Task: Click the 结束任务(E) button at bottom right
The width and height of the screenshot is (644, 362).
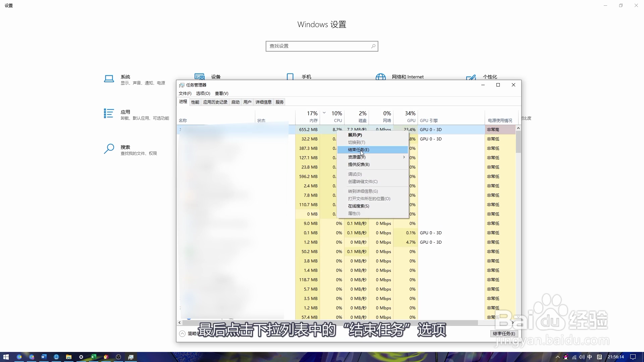Action: [x=504, y=334]
